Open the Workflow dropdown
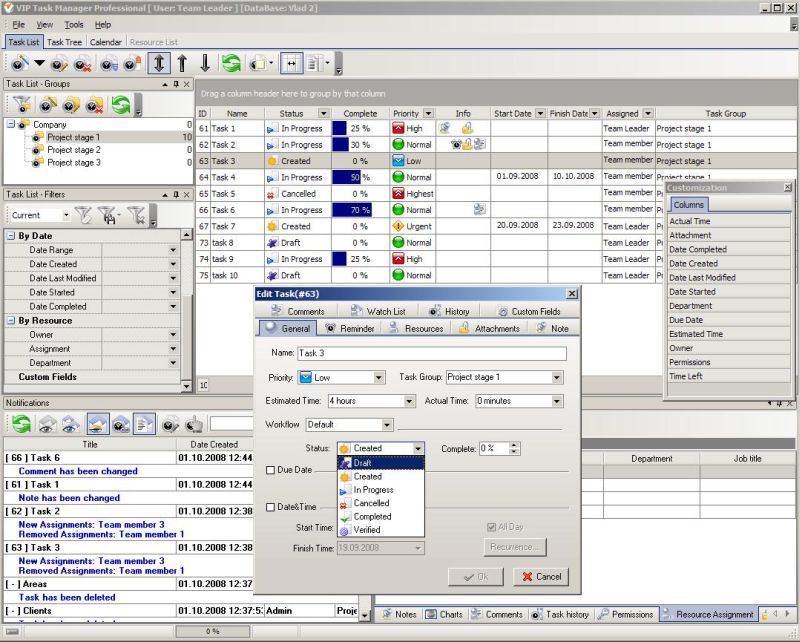Viewport: 800px width, 642px height. pos(387,425)
